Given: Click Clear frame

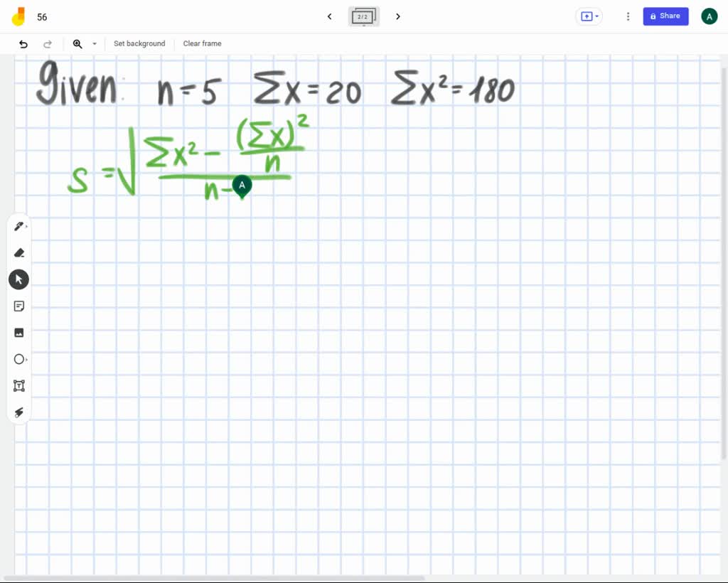Looking at the screenshot, I should (202, 43).
